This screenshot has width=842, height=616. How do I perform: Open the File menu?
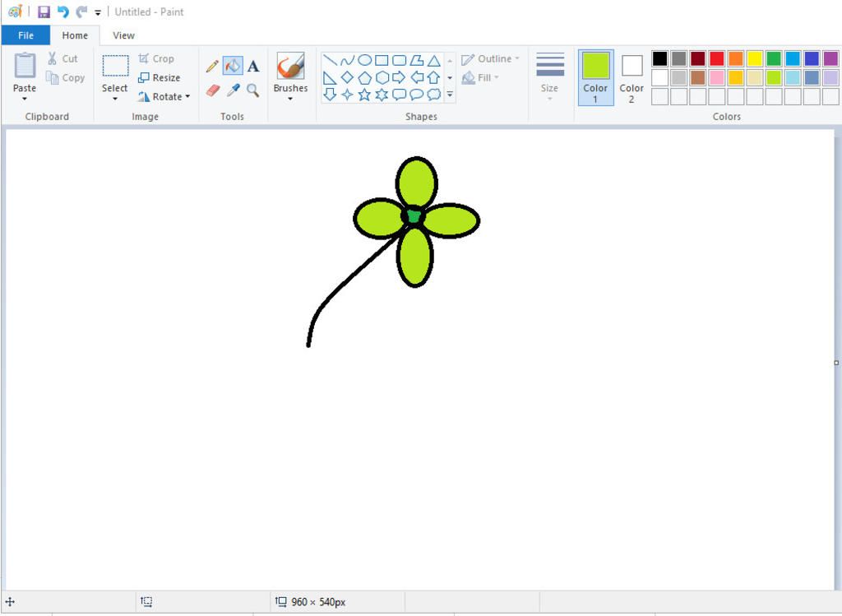[25, 35]
